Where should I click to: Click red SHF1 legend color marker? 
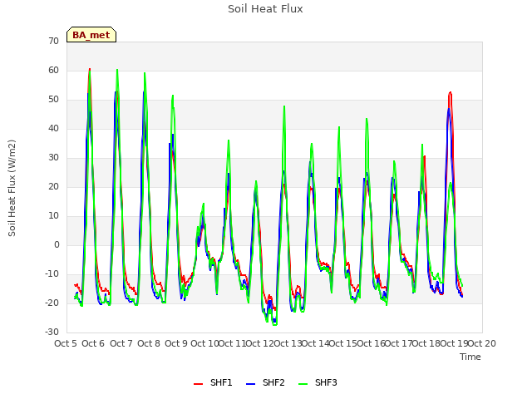point(198,384)
